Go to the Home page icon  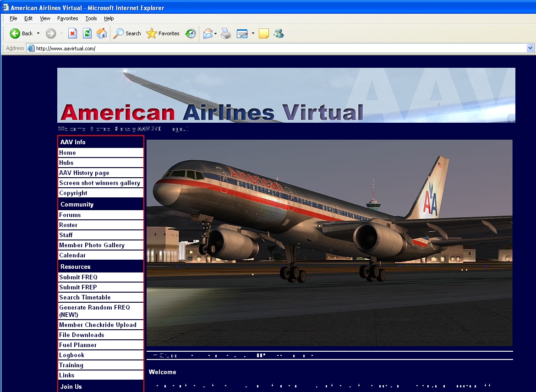click(x=102, y=33)
